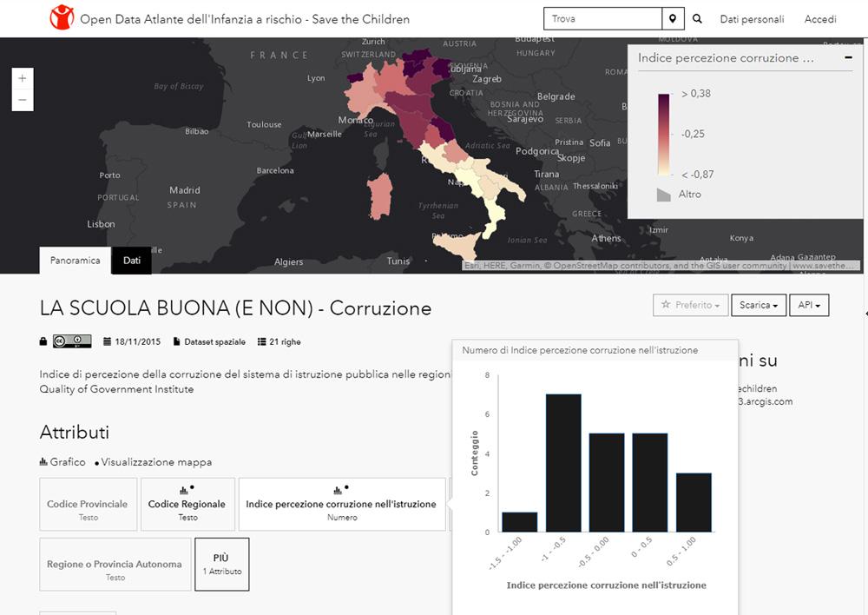Click the Save the Children logo
The height and width of the screenshot is (615, 868).
pos(62,17)
